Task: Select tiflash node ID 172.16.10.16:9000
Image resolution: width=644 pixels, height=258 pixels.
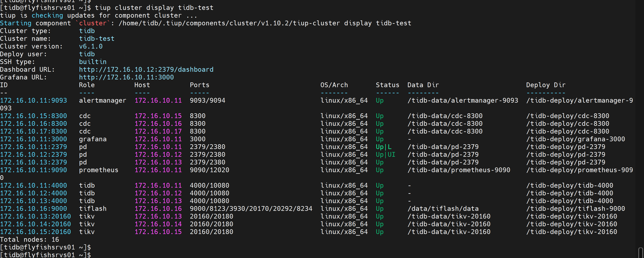Action: 33,209
